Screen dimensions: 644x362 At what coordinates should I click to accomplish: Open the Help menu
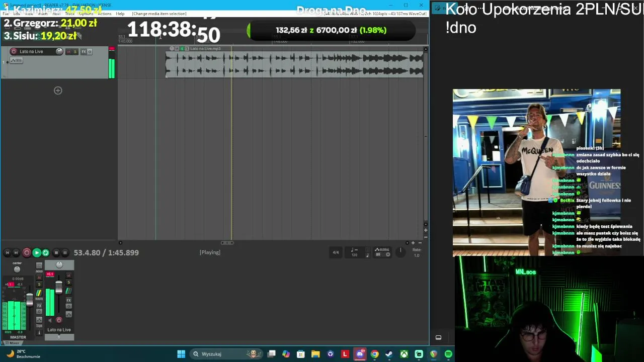click(x=120, y=14)
